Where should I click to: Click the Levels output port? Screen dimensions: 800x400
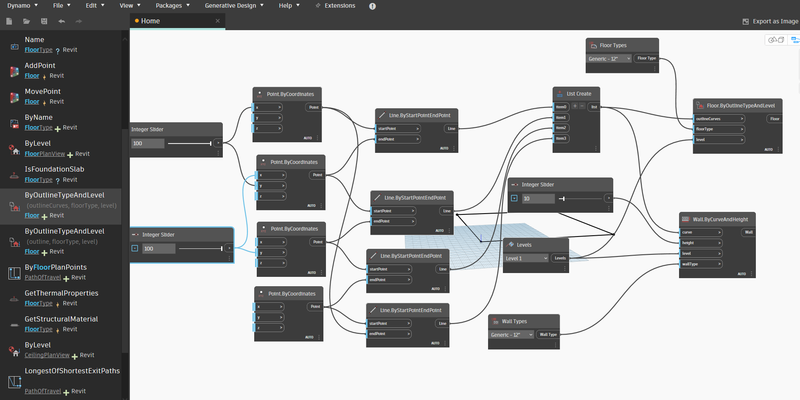560,258
